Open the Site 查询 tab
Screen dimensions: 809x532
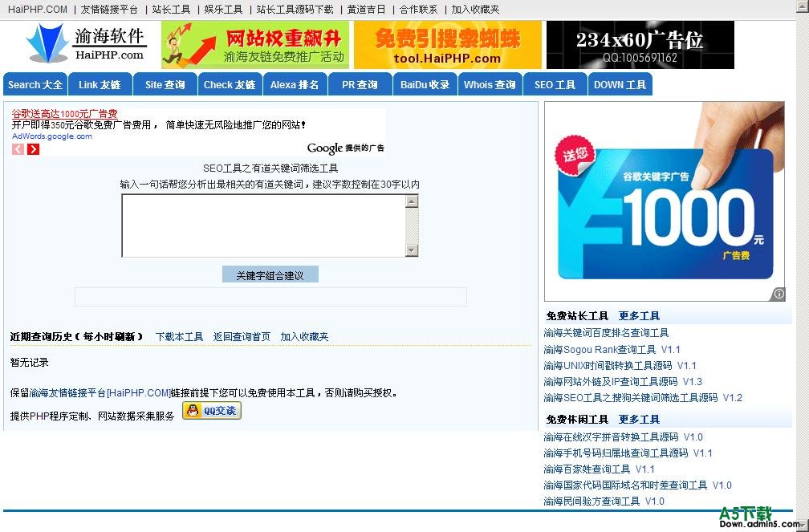(x=165, y=84)
